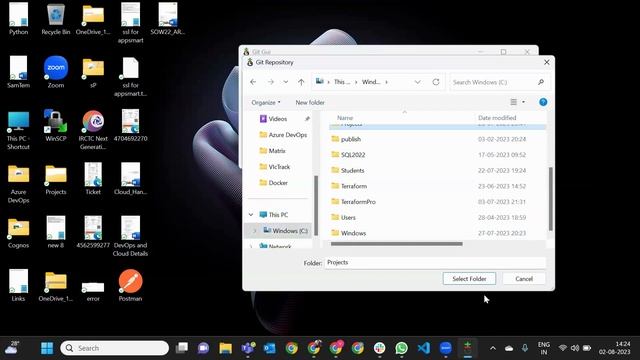Sort by Date modified column header
Screen dimensions: 640x360
tap(497, 118)
